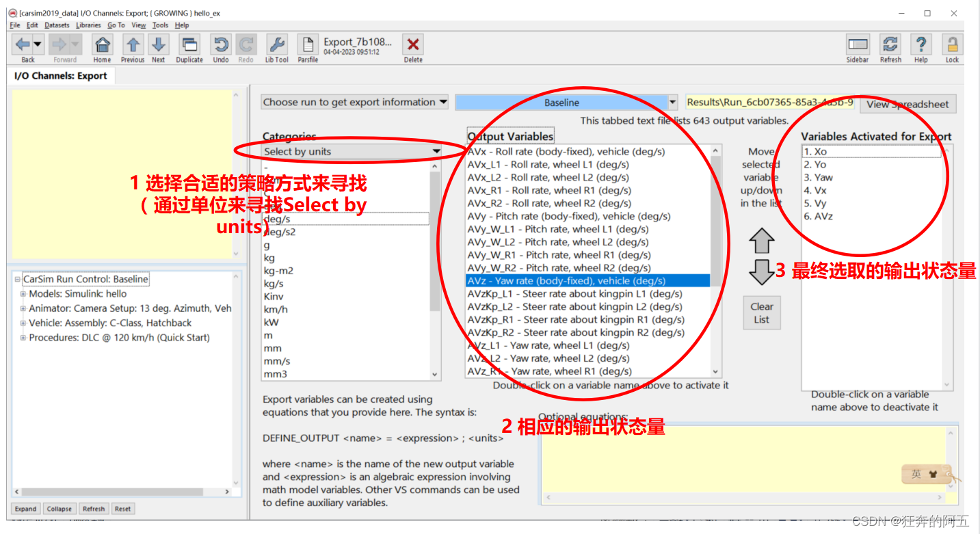Refresh the screen from toolbar

[890, 44]
